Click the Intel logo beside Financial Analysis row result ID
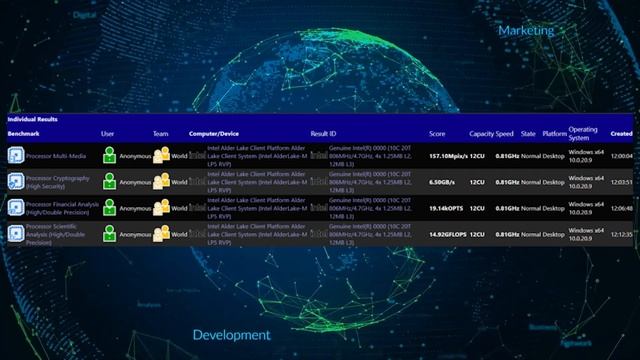Image resolution: width=640 pixels, height=360 pixels. click(x=319, y=208)
